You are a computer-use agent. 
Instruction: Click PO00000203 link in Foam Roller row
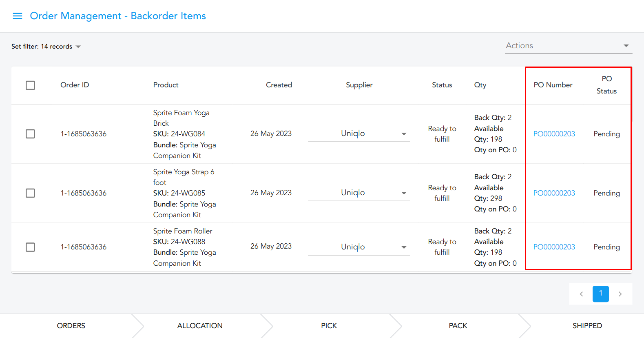(x=554, y=247)
